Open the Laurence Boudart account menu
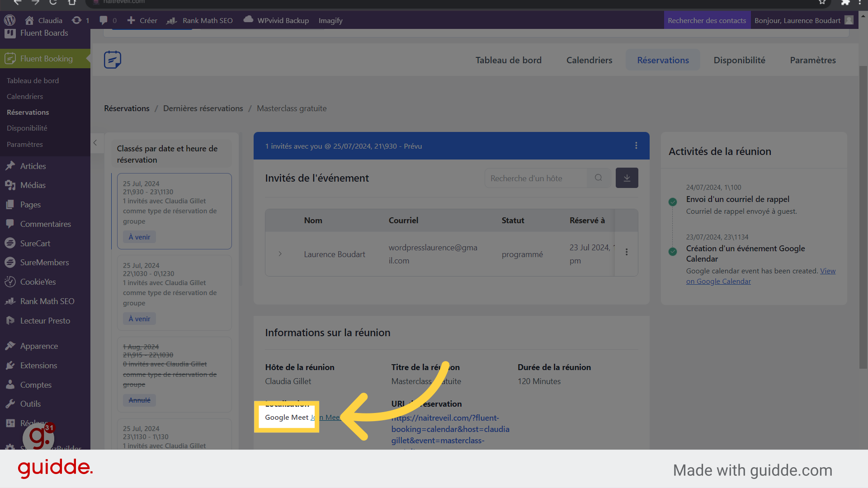This screenshot has width=868, height=488. pos(803,20)
